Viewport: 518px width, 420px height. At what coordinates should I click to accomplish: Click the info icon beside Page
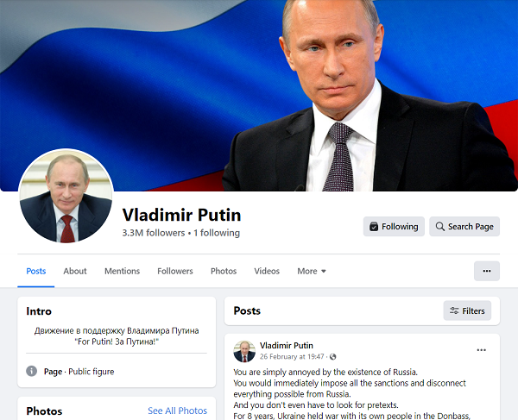(x=31, y=371)
